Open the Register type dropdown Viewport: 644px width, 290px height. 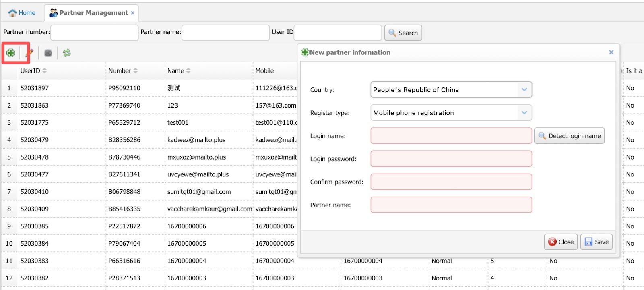coord(524,113)
